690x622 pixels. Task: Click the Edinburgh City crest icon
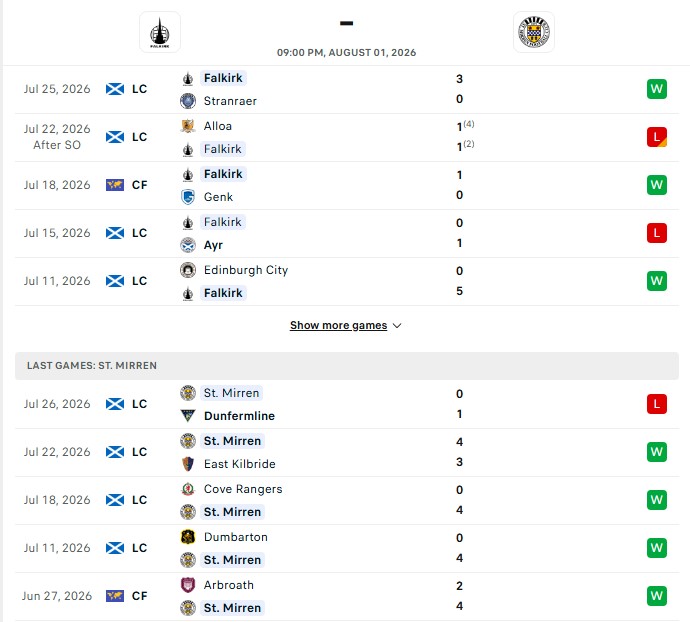pyautogui.click(x=188, y=270)
